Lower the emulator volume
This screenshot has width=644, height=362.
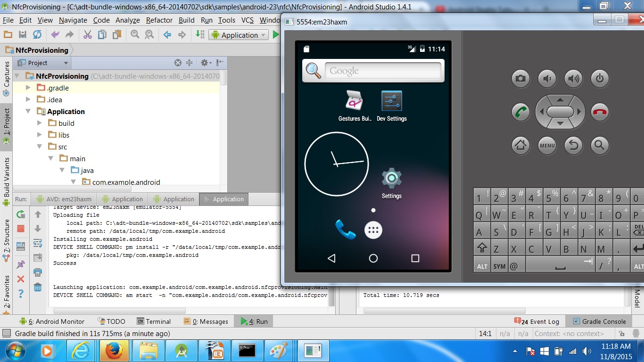547,78
